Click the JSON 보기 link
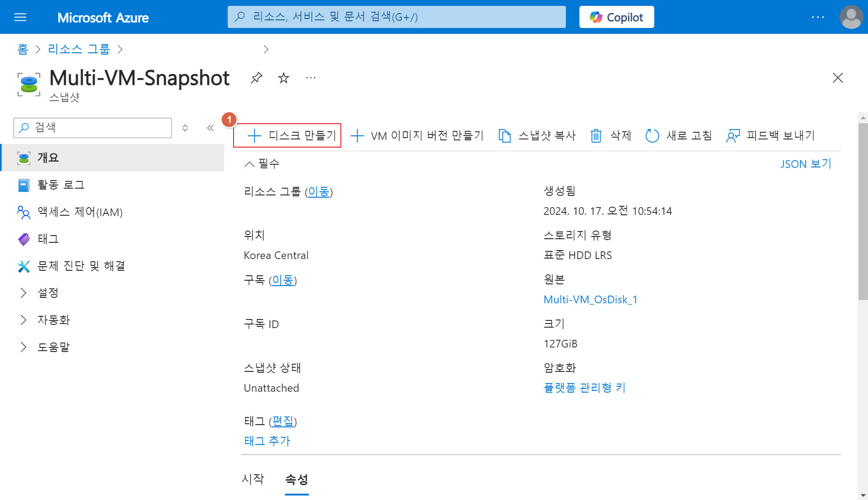Viewport: 868px width, 500px height. pos(805,164)
